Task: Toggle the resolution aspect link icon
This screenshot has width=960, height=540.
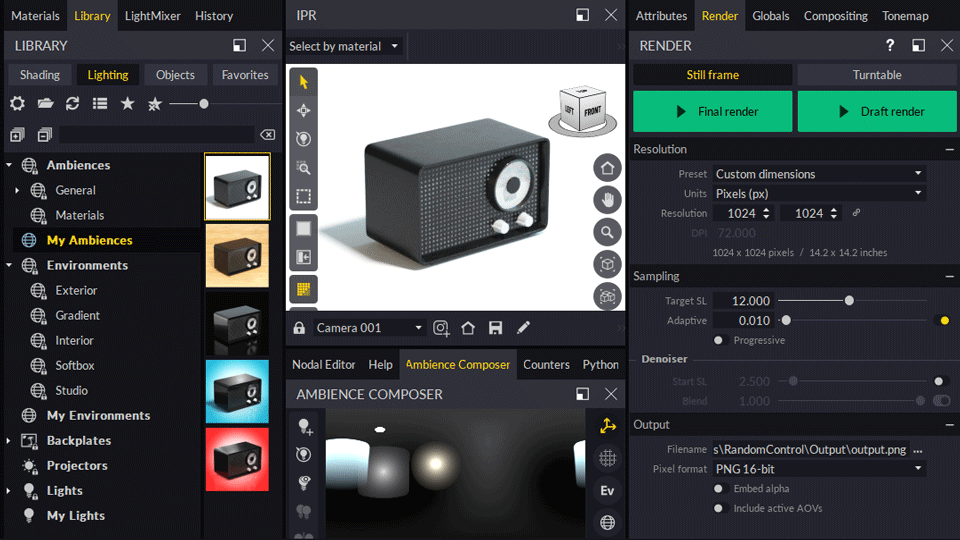Action: [x=857, y=212]
